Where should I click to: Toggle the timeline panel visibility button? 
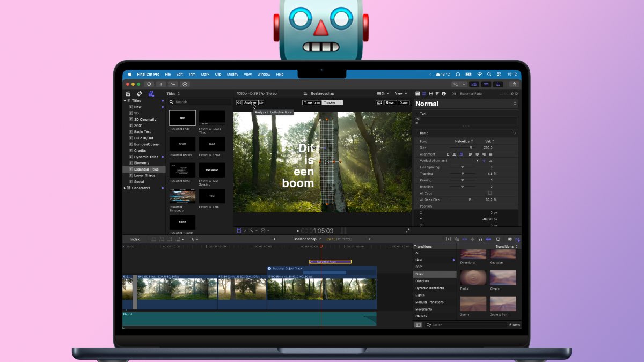[486, 84]
